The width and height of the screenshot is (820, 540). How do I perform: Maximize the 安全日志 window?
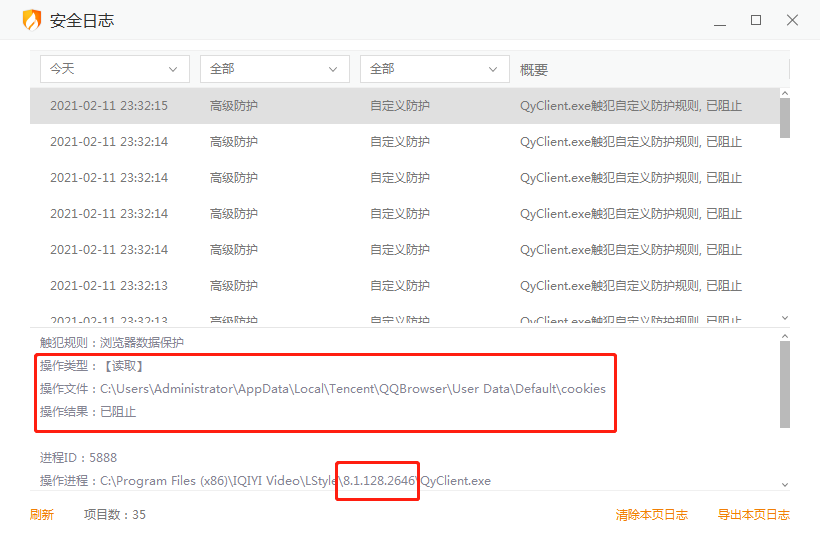click(x=756, y=20)
